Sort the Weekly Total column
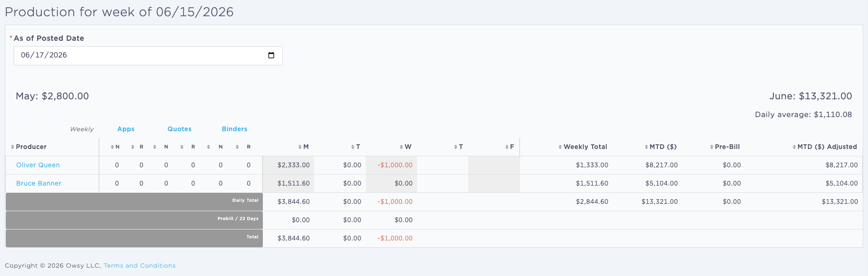 point(583,147)
